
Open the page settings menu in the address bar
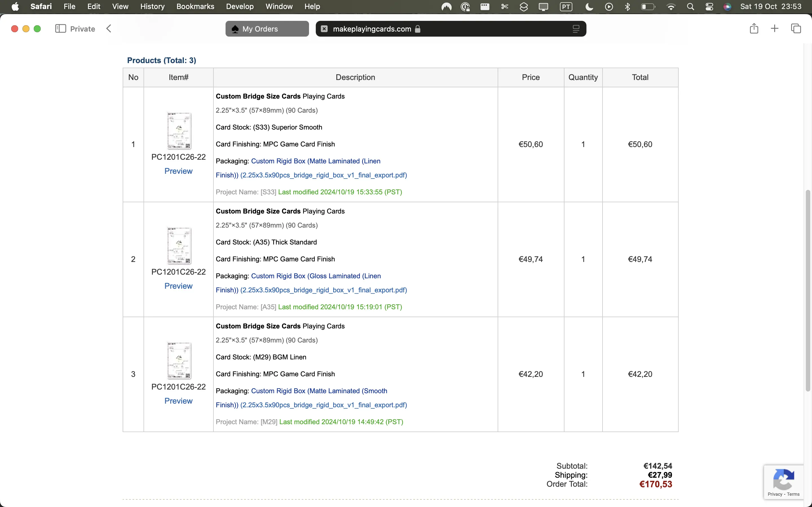click(575, 29)
